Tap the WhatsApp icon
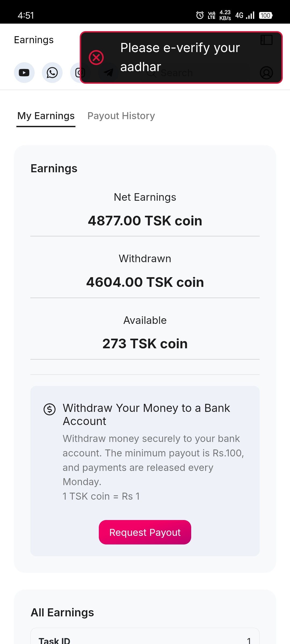Viewport: 290px width, 644px height. point(52,73)
